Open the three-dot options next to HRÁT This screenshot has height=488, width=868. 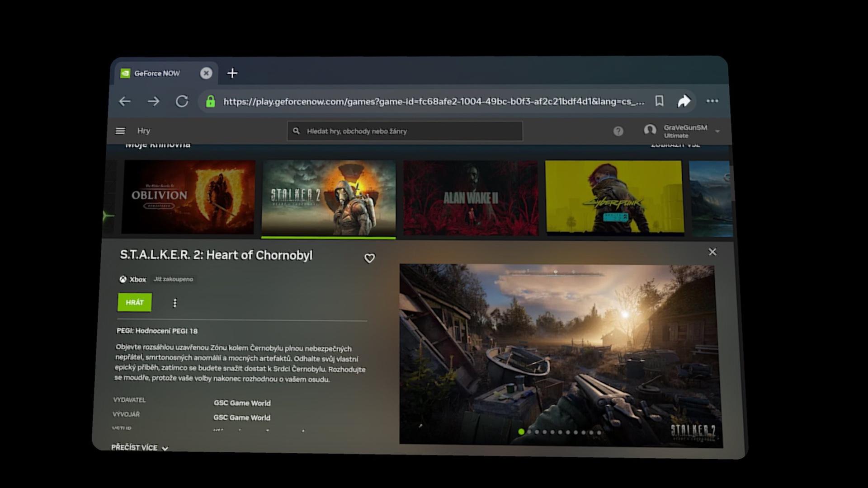click(175, 303)
